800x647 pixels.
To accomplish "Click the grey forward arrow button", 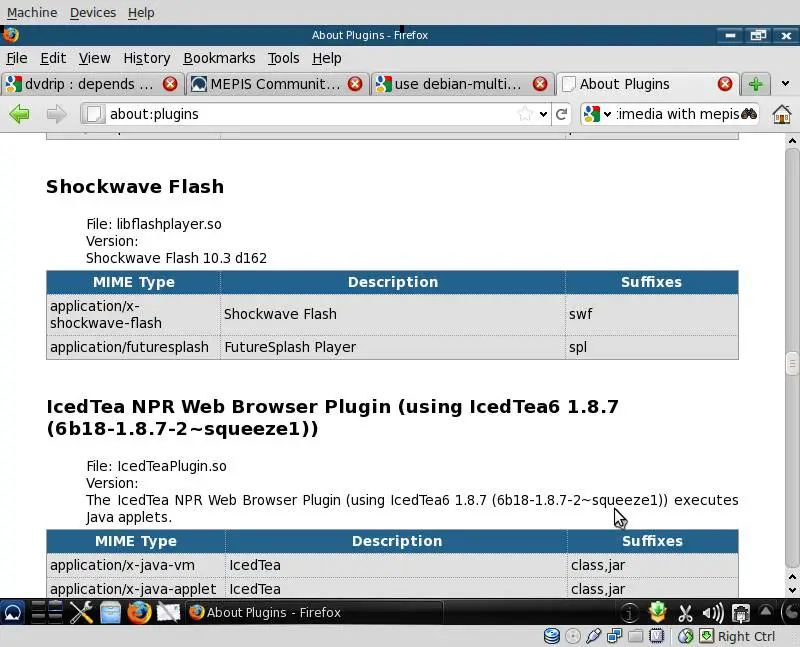I will [x=56, y=114].
